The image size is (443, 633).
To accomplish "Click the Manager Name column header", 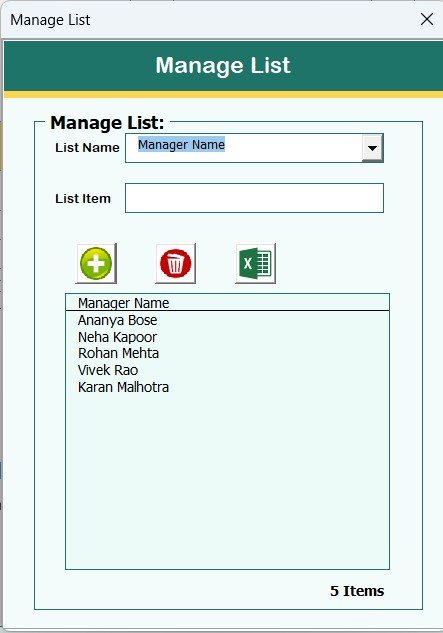I will (x=227, y=302).
